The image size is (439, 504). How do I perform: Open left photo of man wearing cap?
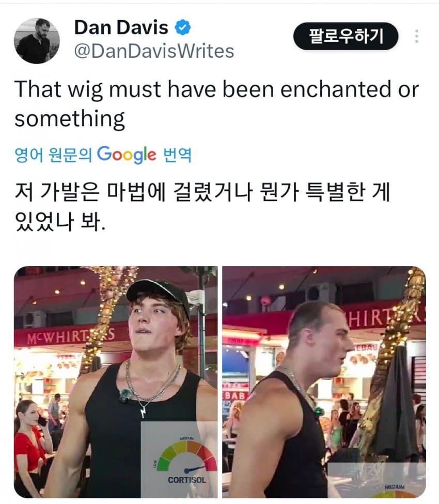click(x=116, y=382)
